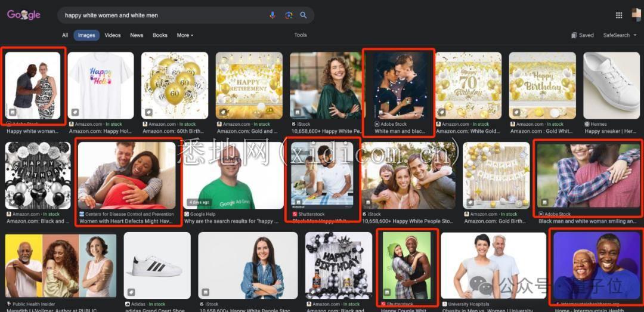The image size is (644, 312).
Task: Open Google Lens image search
Action: click(x=288, y=15)
